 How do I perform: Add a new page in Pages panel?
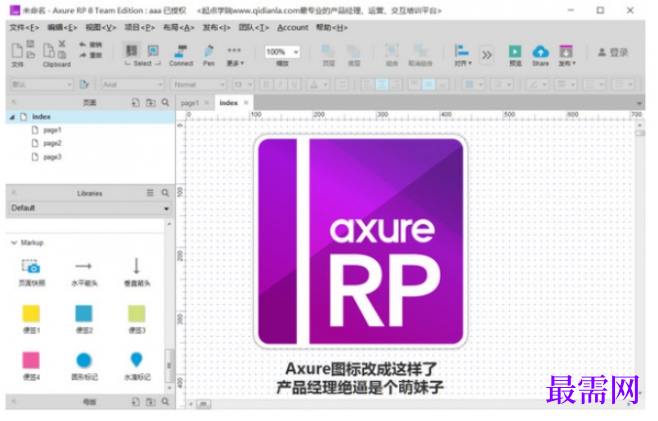(136, 102)
